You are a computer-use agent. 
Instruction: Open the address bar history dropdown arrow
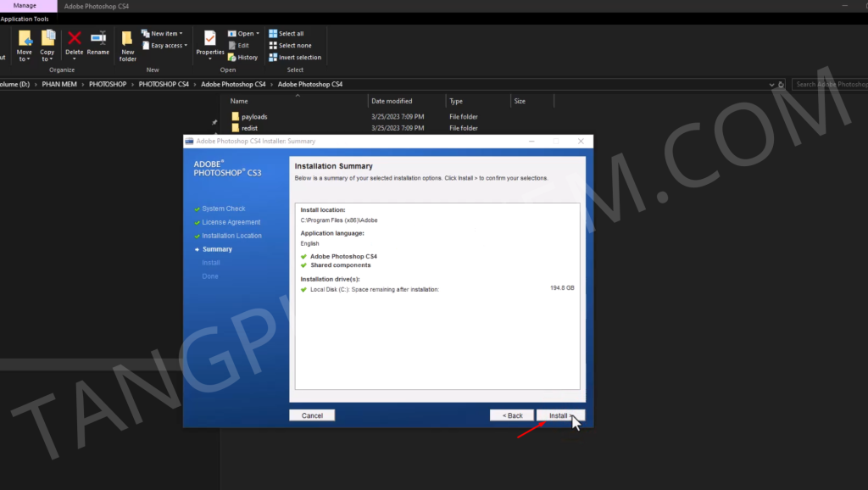tap(771, 85)
